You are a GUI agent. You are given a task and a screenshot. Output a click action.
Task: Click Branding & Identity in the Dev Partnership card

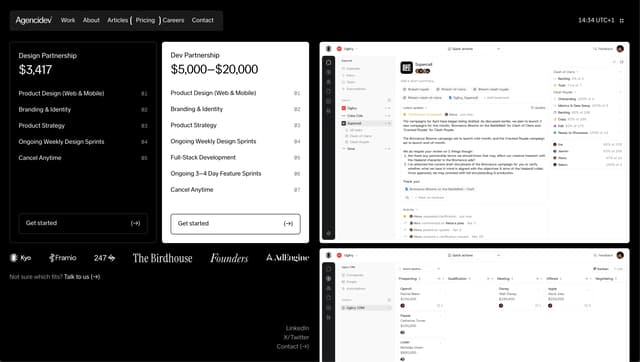tap(197, 109)
